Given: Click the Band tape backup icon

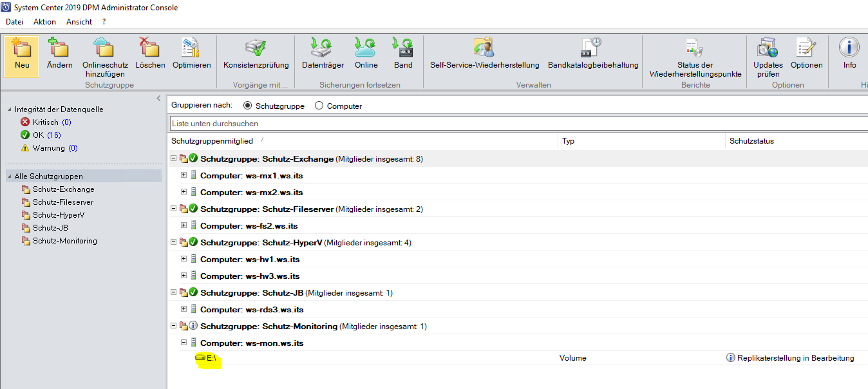Looking at the screenshot, I should click(x=403, y=48).
